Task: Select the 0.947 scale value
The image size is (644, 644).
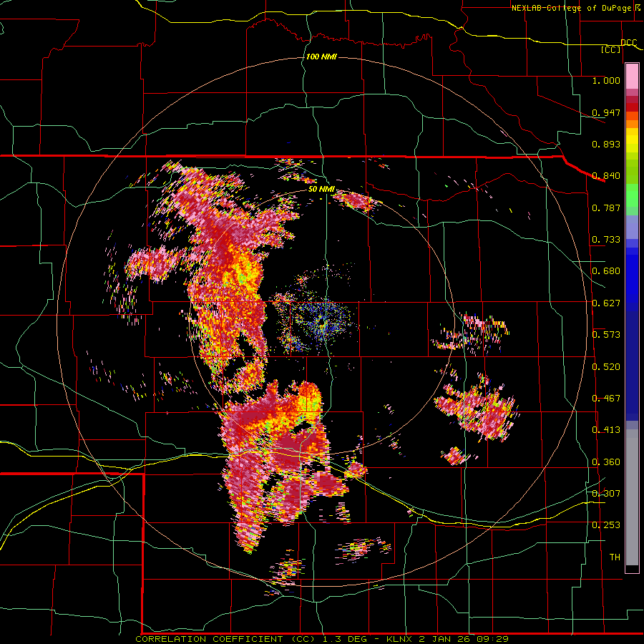Action: (x=606, y=112)
